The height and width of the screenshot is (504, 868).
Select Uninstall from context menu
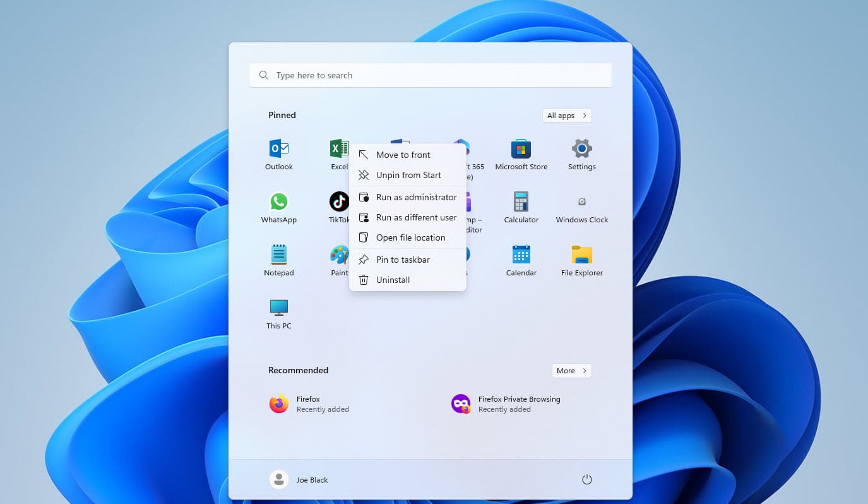coord(408,280)
